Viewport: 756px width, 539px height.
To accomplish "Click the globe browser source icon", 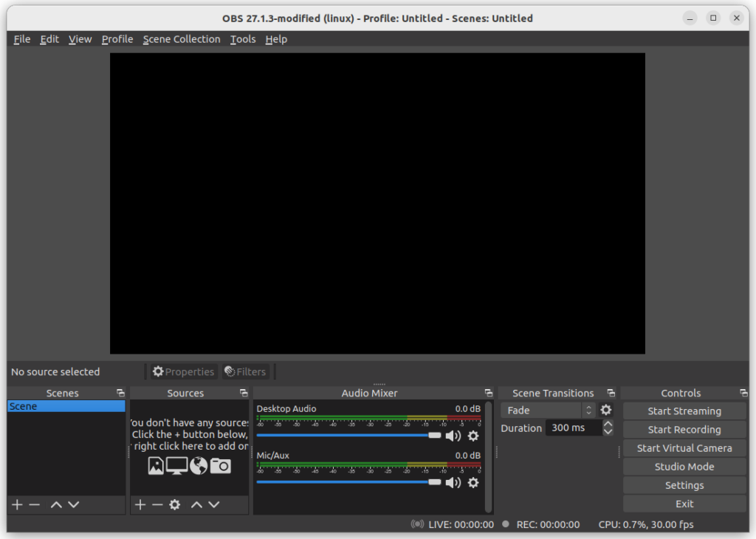I will [197, 465].
